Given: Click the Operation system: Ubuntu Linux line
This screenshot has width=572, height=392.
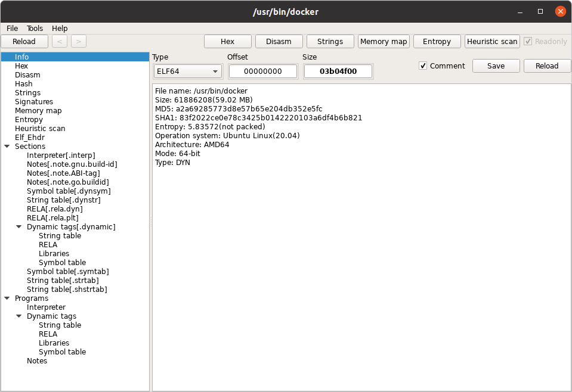Looking at the screenshot, I should pyautogui.click(x=227, y=135).
